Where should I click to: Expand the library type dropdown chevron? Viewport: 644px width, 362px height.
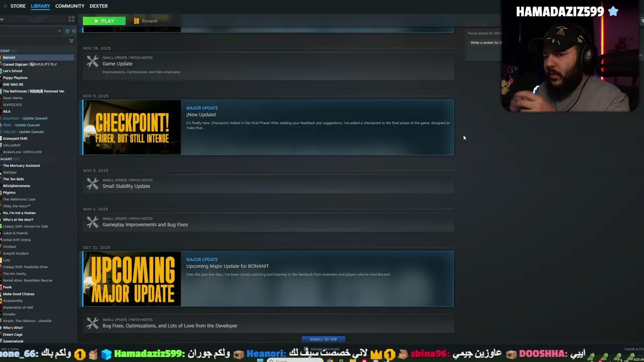click(x=59, y=31)
